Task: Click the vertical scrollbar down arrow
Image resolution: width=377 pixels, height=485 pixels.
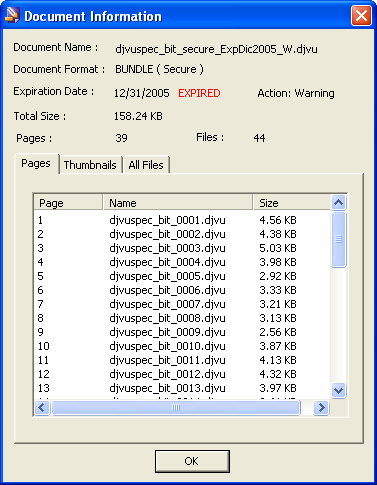Action: [339, 390]
